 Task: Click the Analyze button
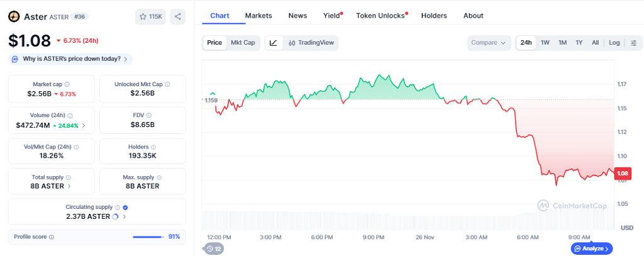pos(591,248)
